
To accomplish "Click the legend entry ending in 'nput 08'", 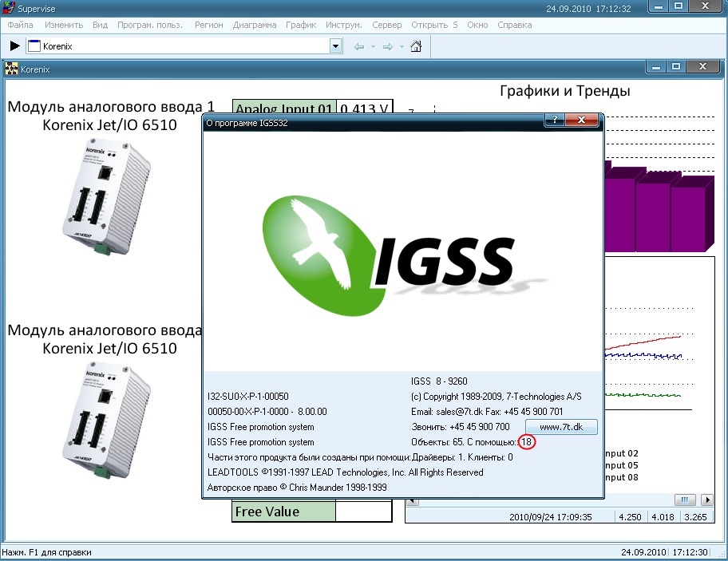I will click(x=622, y=477).
